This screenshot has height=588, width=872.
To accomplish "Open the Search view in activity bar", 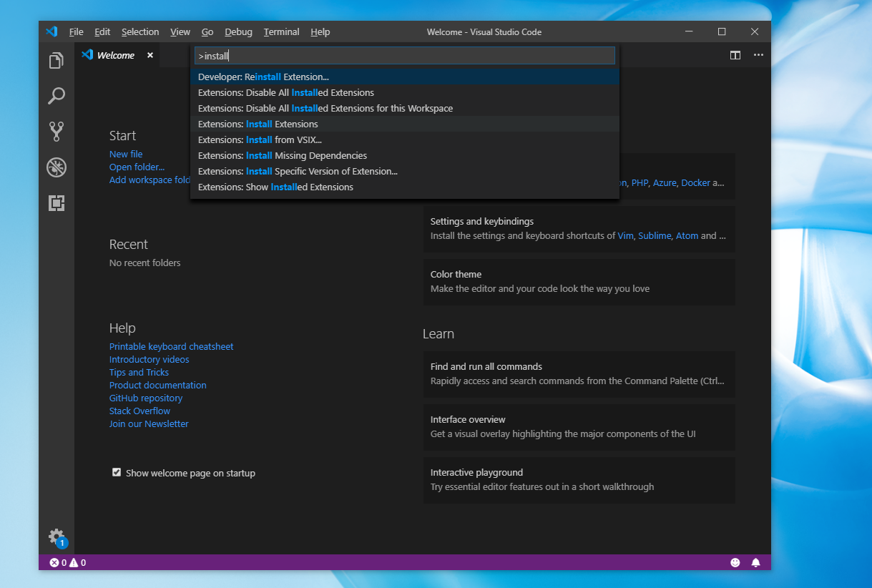I will 57,96.
